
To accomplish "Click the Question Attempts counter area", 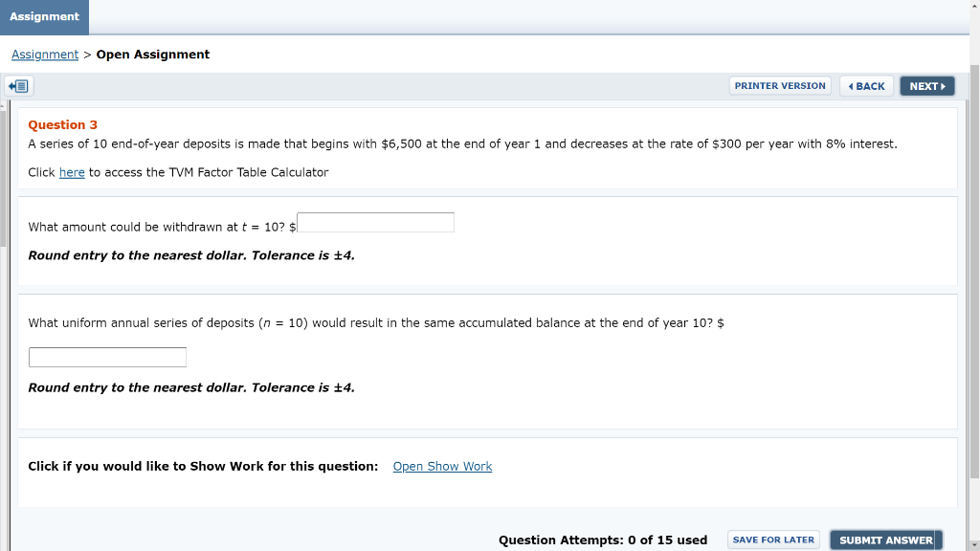I will pos(603,539).
